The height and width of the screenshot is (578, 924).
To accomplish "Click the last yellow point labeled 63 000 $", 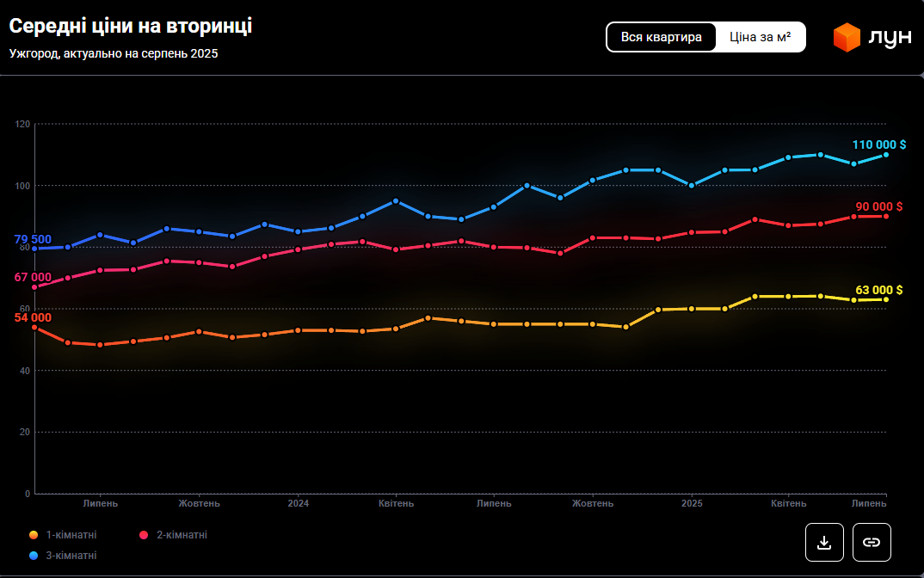I will (x=886, y=299).
